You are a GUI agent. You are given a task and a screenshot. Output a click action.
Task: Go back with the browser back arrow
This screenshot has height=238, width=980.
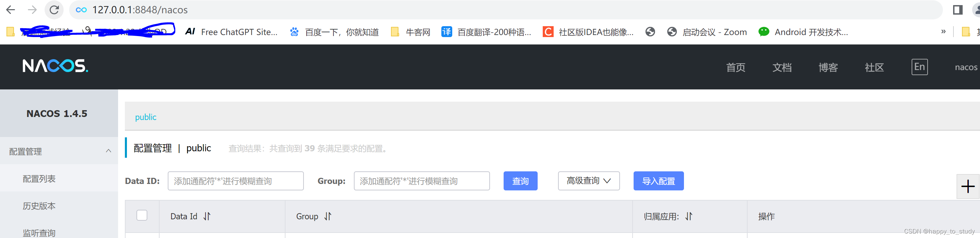(11, 10)
